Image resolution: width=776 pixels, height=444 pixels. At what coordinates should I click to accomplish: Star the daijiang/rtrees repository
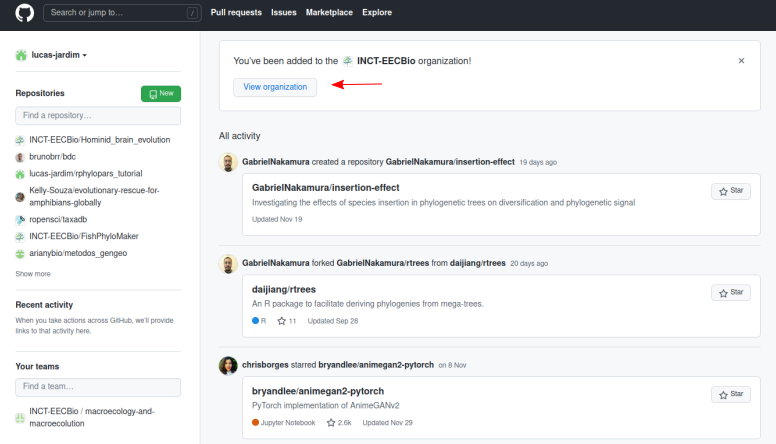[730, 293]
